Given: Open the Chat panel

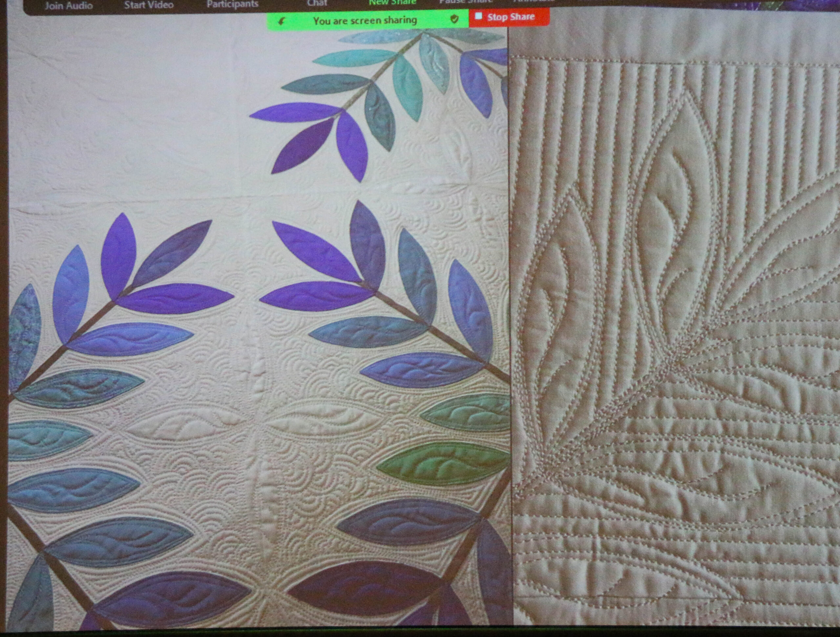Looking at the screenshot, I should point(317,3).
